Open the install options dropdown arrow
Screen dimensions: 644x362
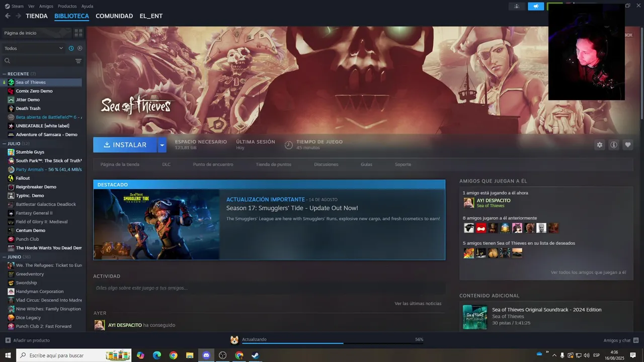pyautogui.click(x=162, y=145)
